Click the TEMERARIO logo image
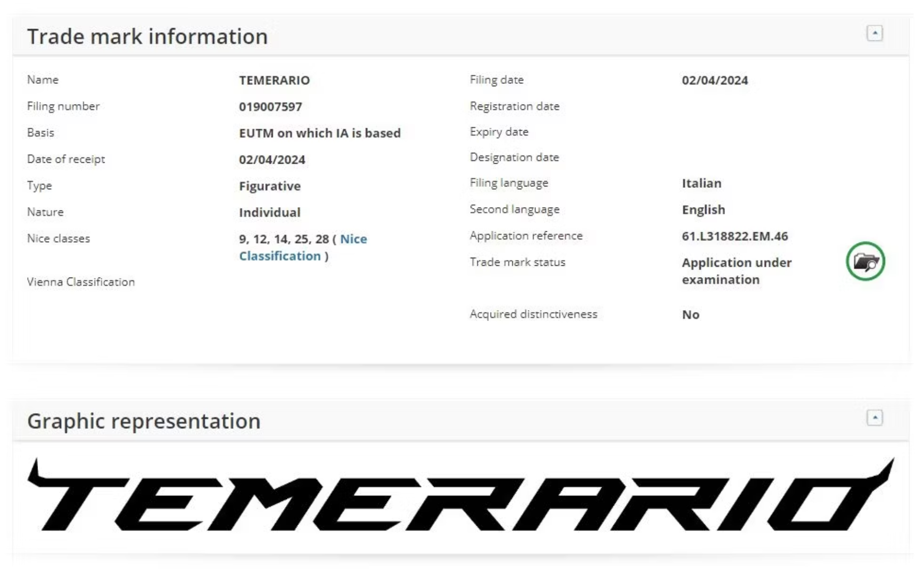 point(461,494)
